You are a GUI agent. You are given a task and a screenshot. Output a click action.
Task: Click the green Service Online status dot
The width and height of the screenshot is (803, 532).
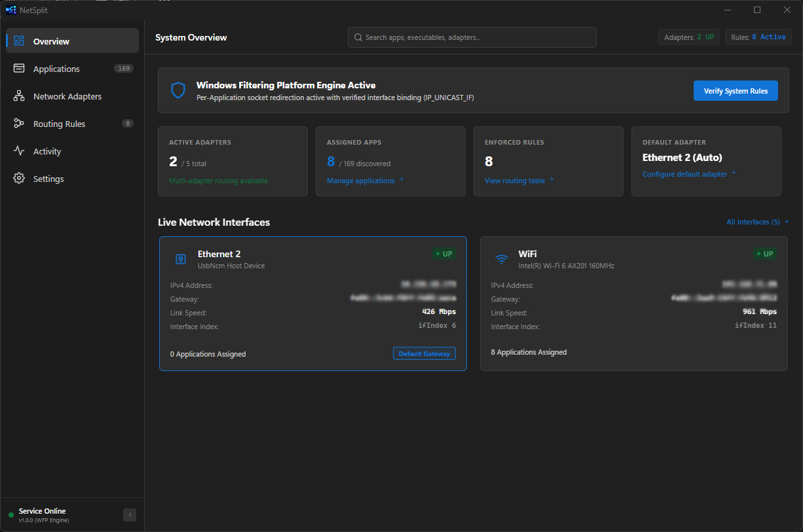tap(11, 515)
